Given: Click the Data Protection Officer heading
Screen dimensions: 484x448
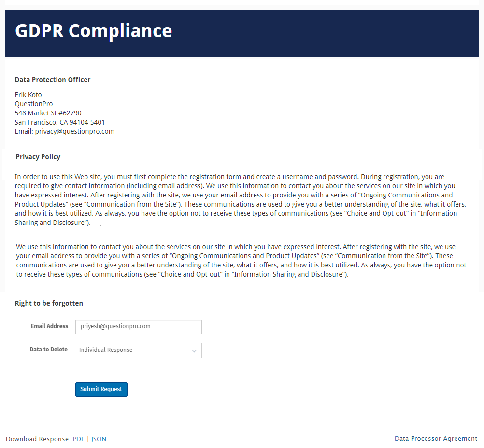Looking at the screenshot, I should [53, 79].
